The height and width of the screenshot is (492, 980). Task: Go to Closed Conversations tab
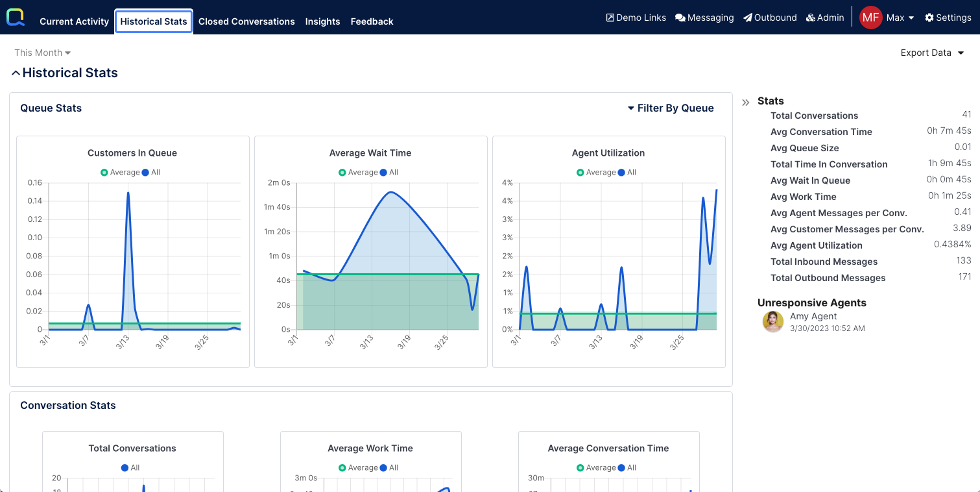[x=246, y=21]
